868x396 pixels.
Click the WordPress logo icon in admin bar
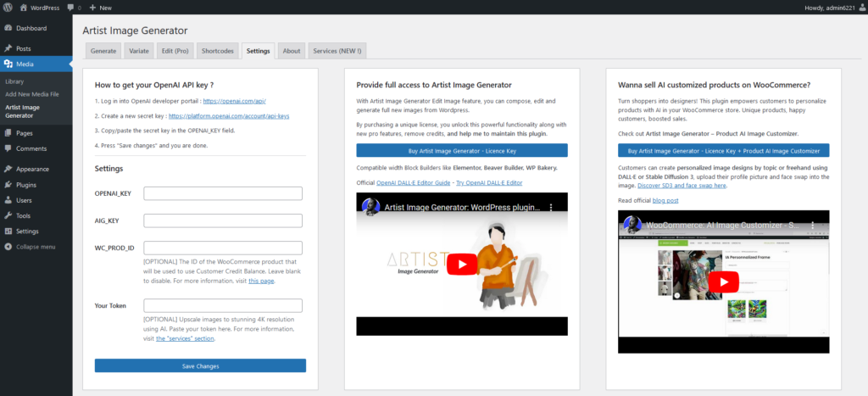pyautogui.click(x=8, y=8)
